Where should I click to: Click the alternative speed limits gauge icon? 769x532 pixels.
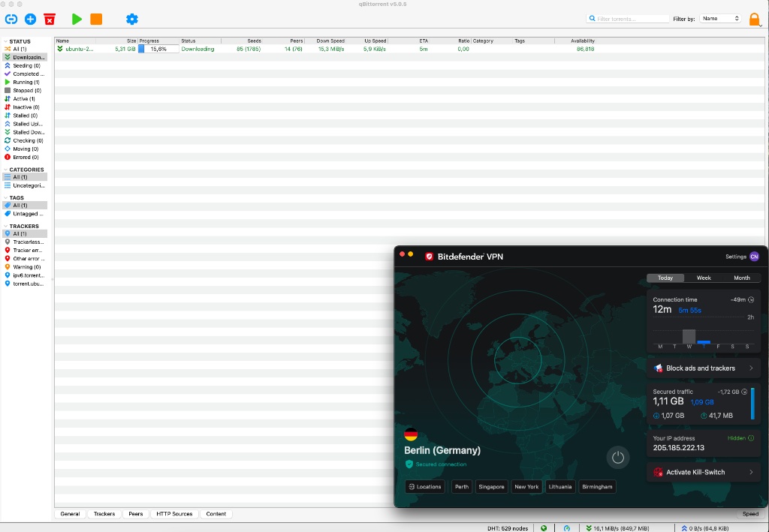pos(567,528)
